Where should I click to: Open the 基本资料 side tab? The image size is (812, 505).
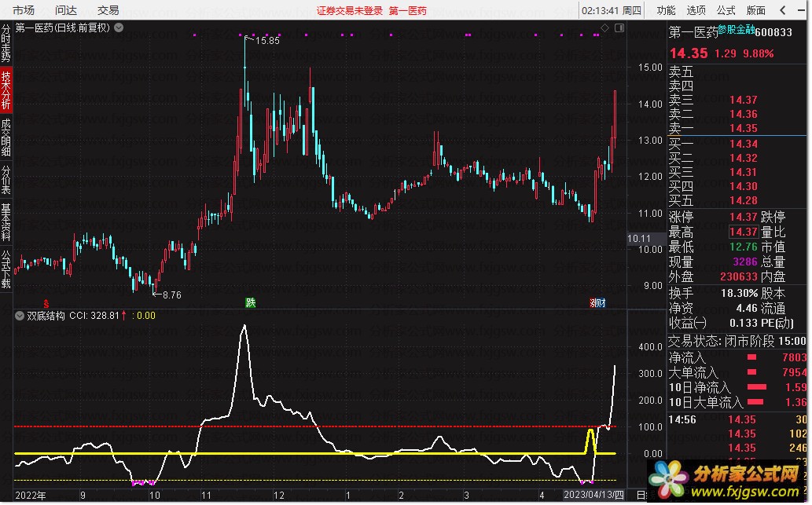pos(6,222)
